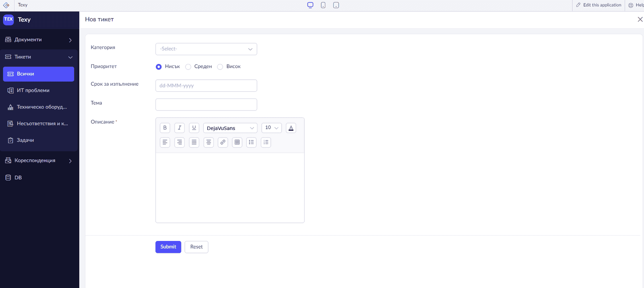Switch to mobile phone preview
The image size is (644, 288).
[x=323, y=5]
